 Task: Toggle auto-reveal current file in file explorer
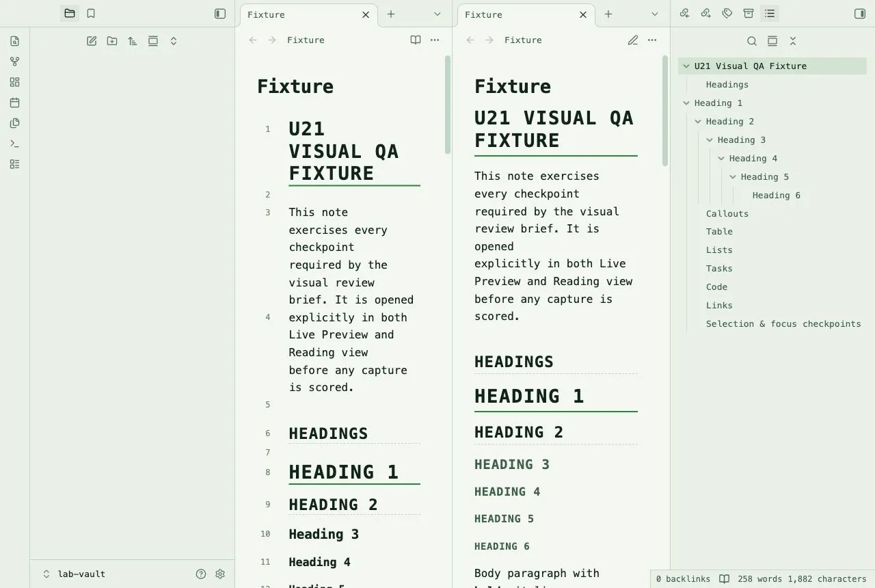point(153,41)
